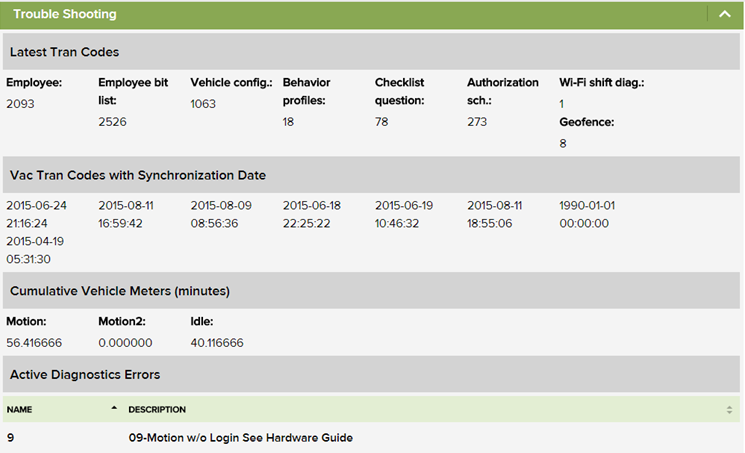
Task: Click the 09-Motion w/o Login description
Action: (x=240, y=438)
